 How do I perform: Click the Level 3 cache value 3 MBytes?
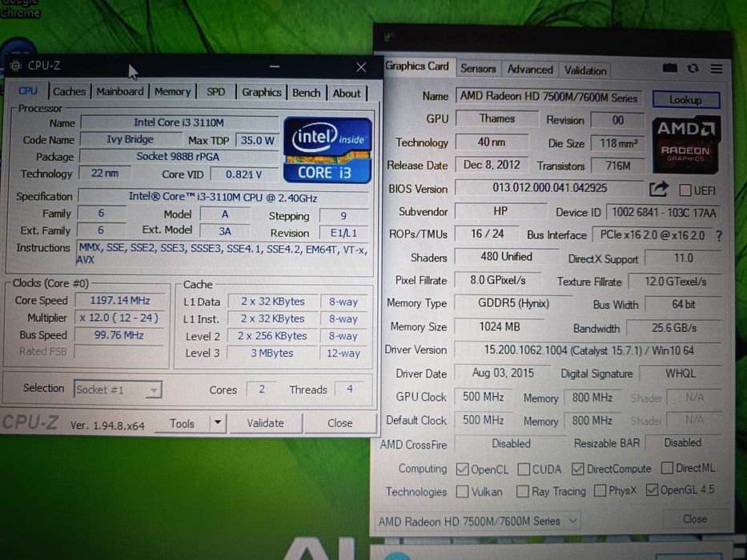[272, 353]
